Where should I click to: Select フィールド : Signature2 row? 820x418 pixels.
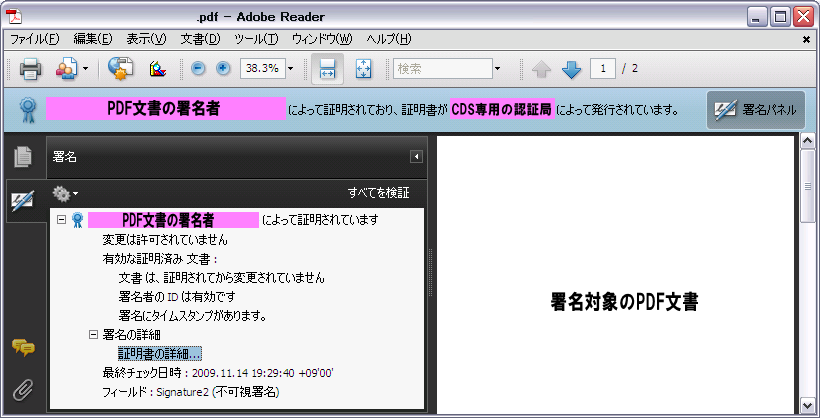[x=190, y=392]
